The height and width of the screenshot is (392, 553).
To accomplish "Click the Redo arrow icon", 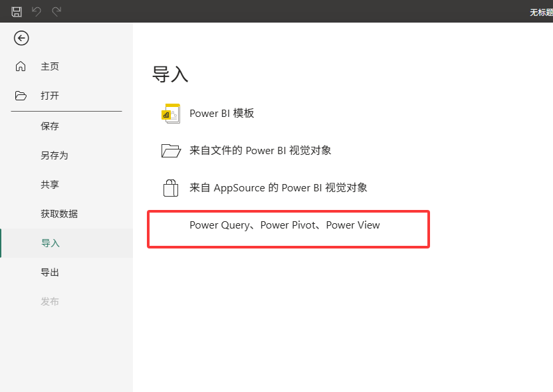I will click(x=56, y=12).
